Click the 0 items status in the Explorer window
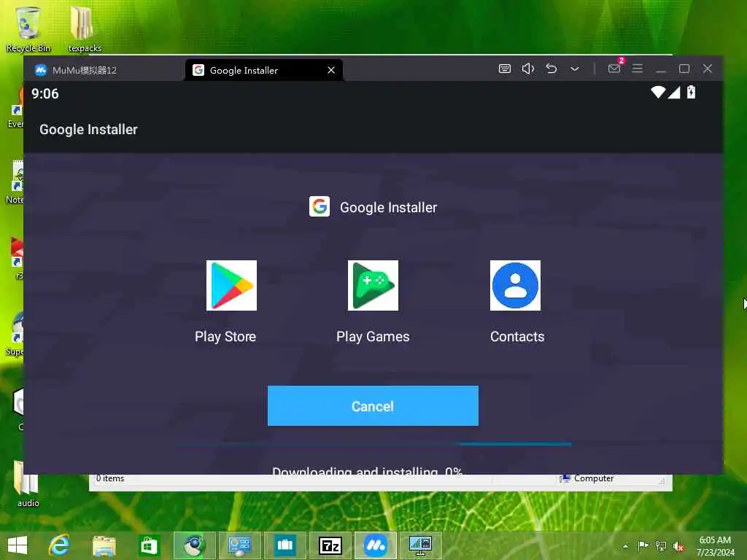Viewport: 747px width, 560px height. coord(110,478)
